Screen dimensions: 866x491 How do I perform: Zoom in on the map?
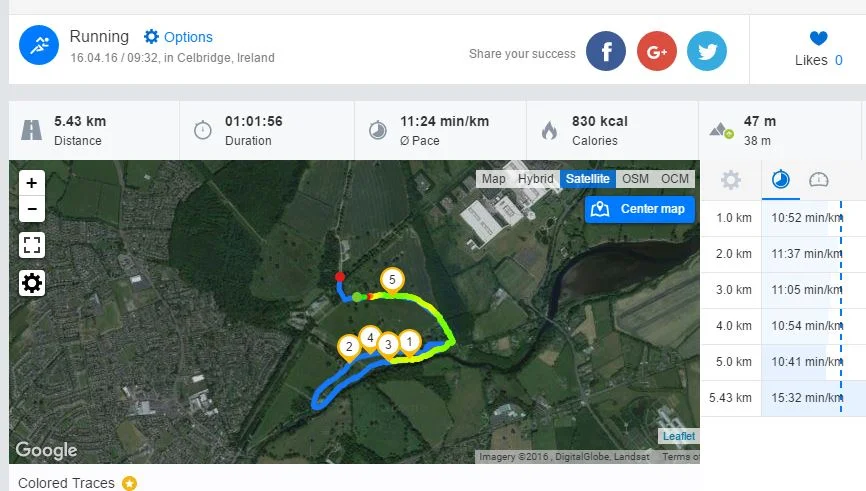point(32,183)
